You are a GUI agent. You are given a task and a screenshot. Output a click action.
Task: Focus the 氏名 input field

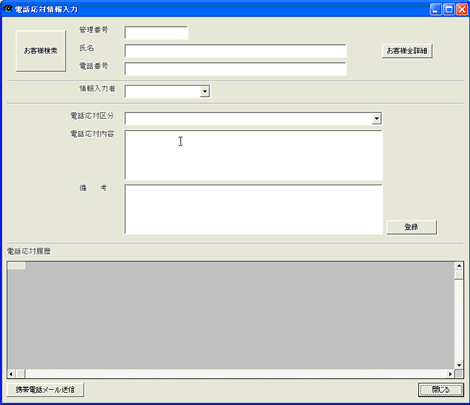(x=236, y=51)
